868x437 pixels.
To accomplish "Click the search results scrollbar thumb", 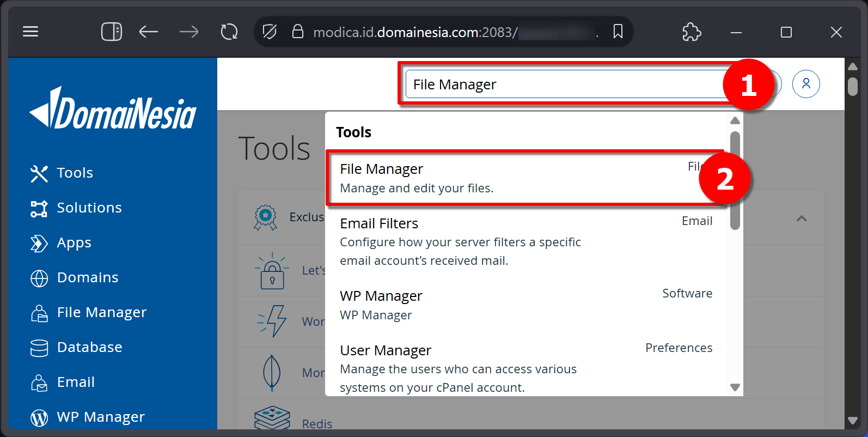I will [735, 180].
